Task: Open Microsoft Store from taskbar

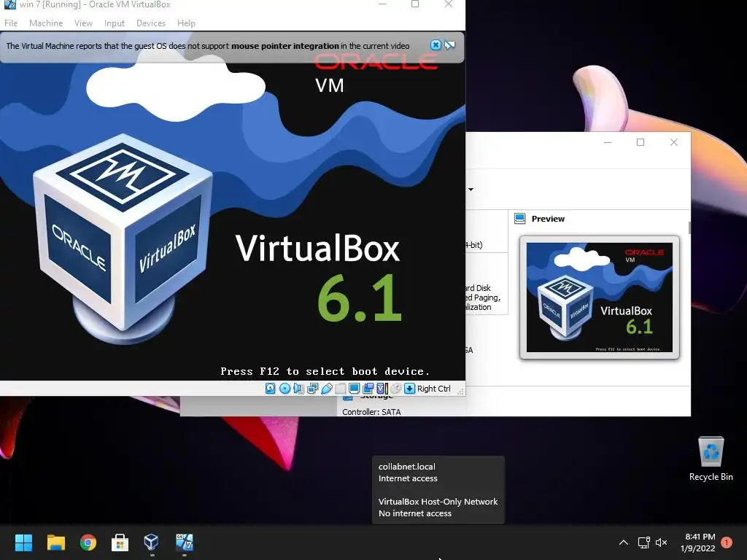Action: (120, 542)
